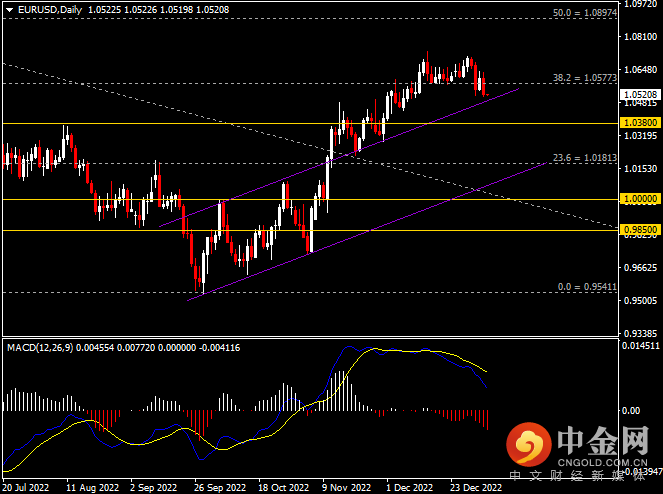
Task: Click the 20 Jul 2022 date marker
Action: point(25,487)
